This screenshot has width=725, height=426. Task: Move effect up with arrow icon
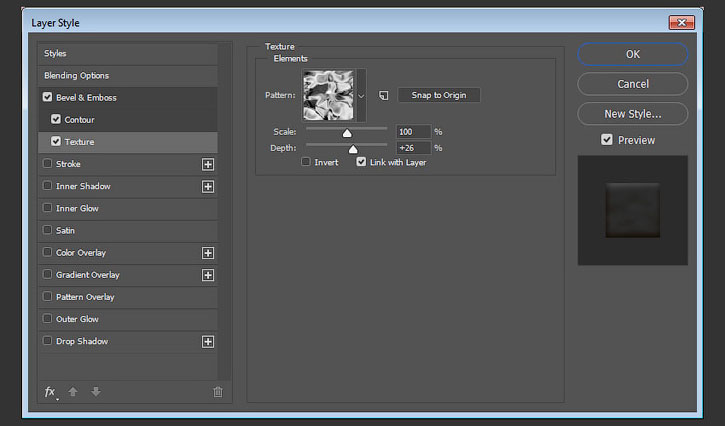point(73,392)
